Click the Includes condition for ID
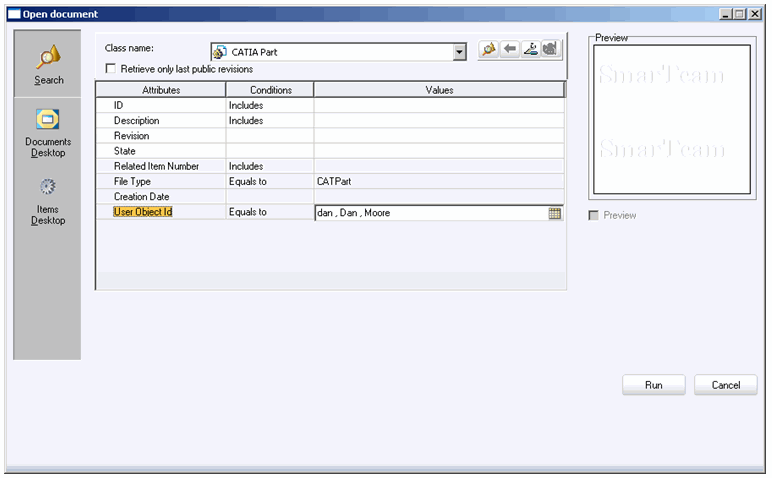The width and height of the screenshot is (772, 478). click(x=270, y=105)
